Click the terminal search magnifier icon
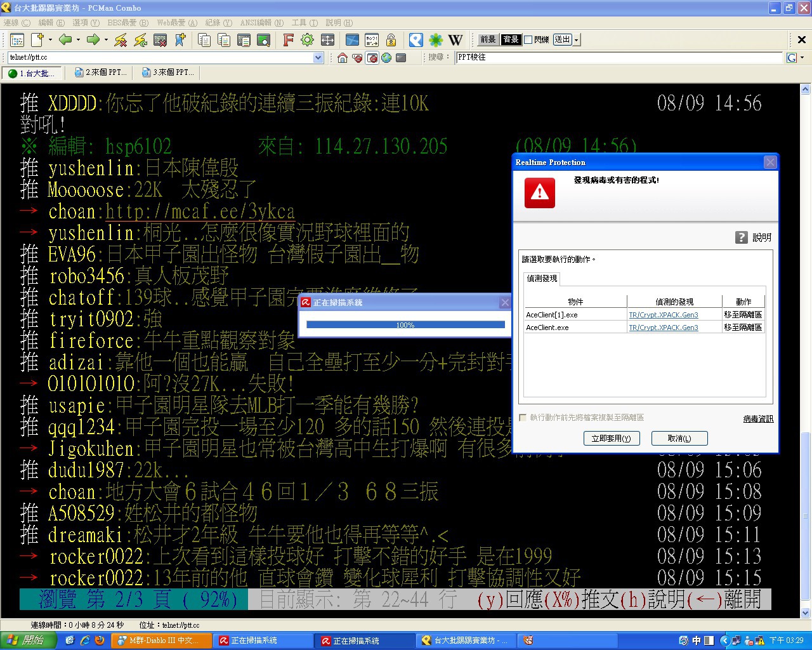 point(263,40)
